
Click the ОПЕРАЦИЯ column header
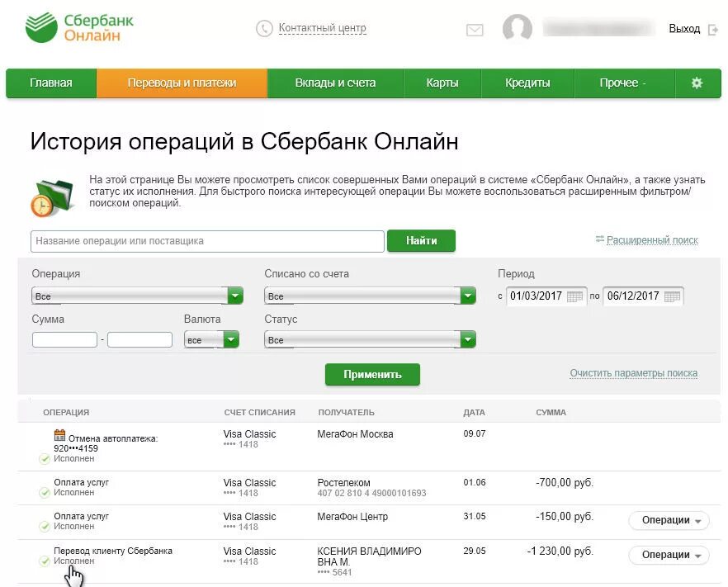pyautogui.click(x=66, y=413)
